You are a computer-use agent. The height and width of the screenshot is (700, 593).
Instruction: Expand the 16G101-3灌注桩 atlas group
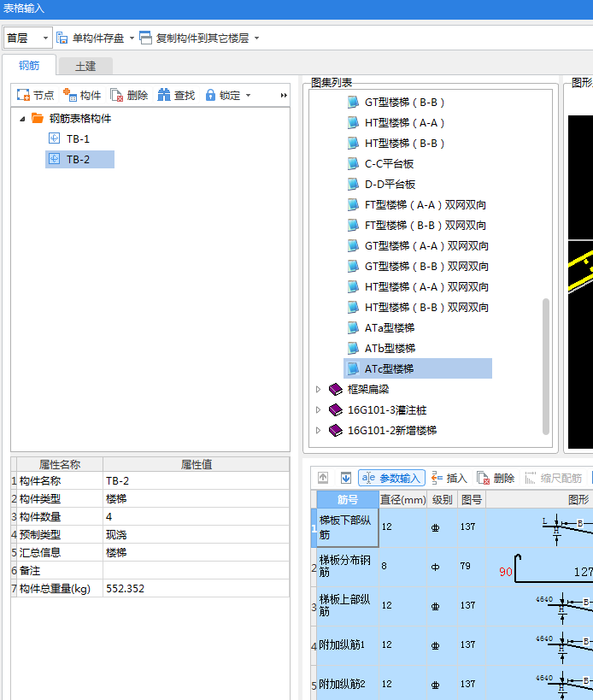(318, 409)
